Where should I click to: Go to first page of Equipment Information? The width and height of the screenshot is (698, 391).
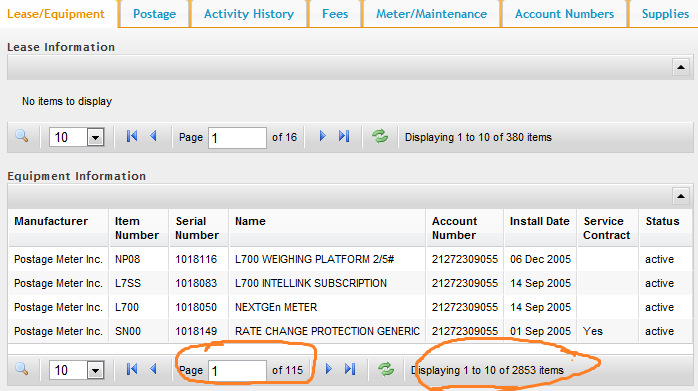132,369
